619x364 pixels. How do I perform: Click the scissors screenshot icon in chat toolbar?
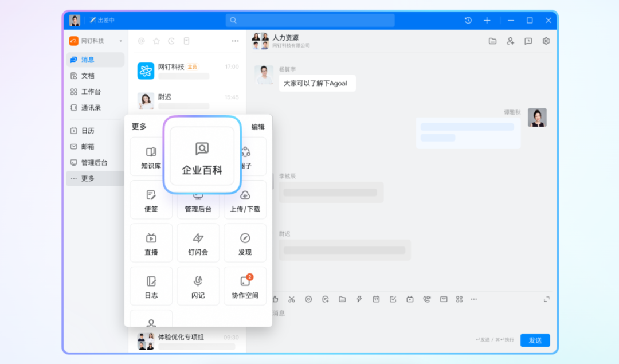(x=292, y=299)
